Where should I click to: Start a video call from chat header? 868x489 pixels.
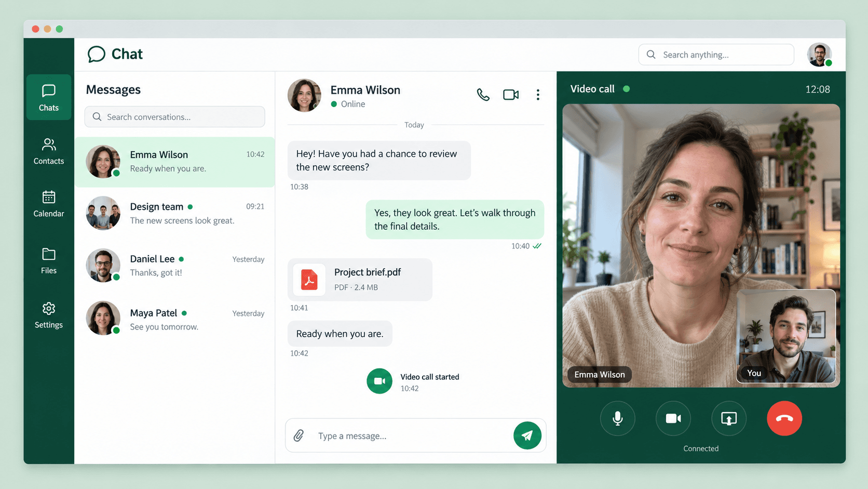511,95
